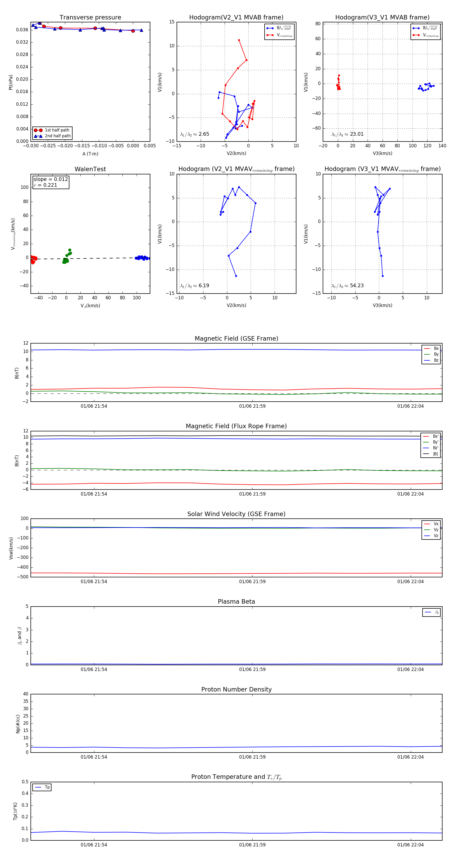Click the 'Plasma Beta' panel title

[236, 602]
